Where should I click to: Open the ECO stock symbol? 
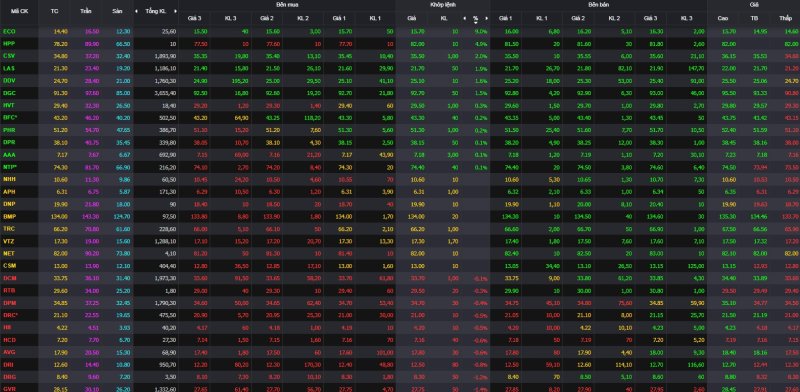coord(9,31)
